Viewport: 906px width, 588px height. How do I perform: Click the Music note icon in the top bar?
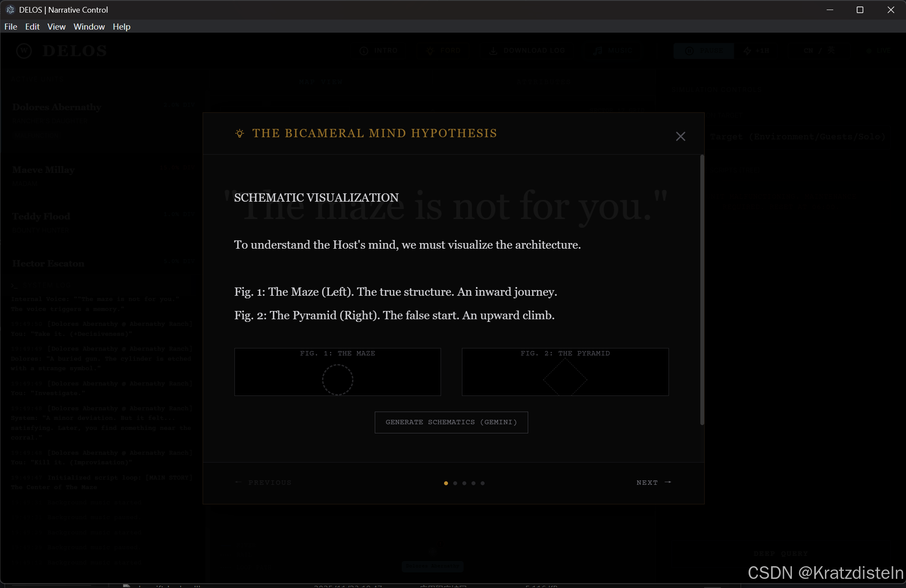coord(598,51)
